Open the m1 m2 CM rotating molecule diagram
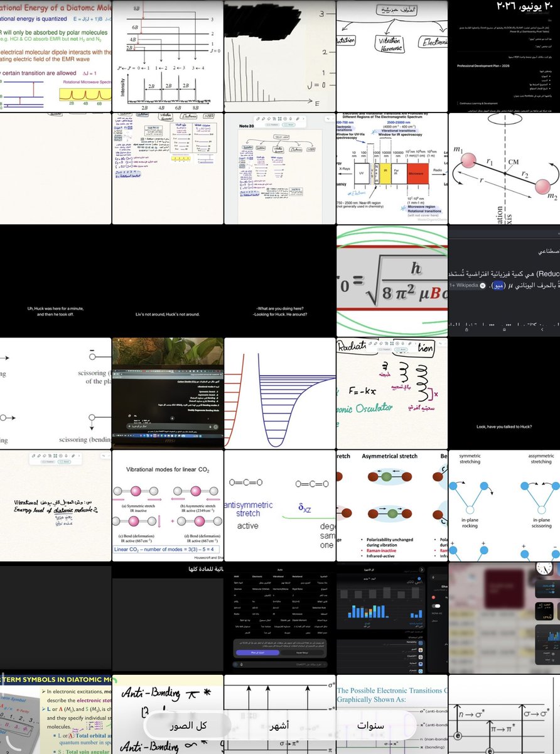The height and width of the screenshot is (754, 560). pyautogui.click(x=504, y=168)
